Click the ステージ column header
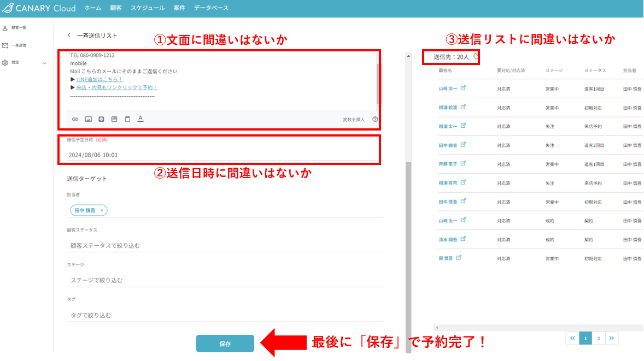This screenshot has height=361, width=644. pyautogui.click(x=554, y=70)
